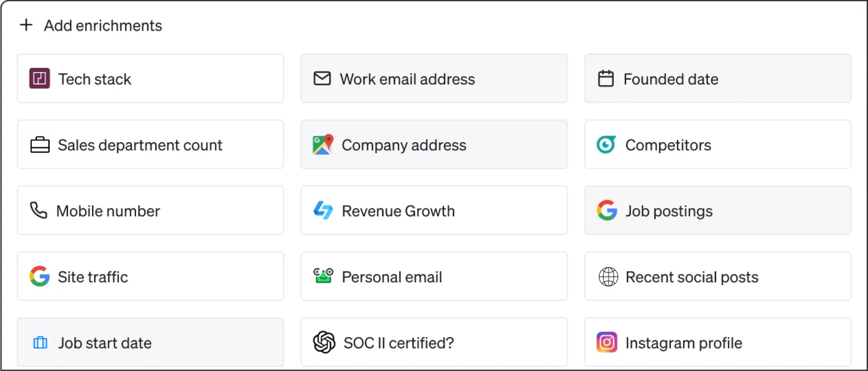The width and height of the screenshot is (868, 371).
Task: Click the Google logo on Job postings
Action: tap(607, 210)
